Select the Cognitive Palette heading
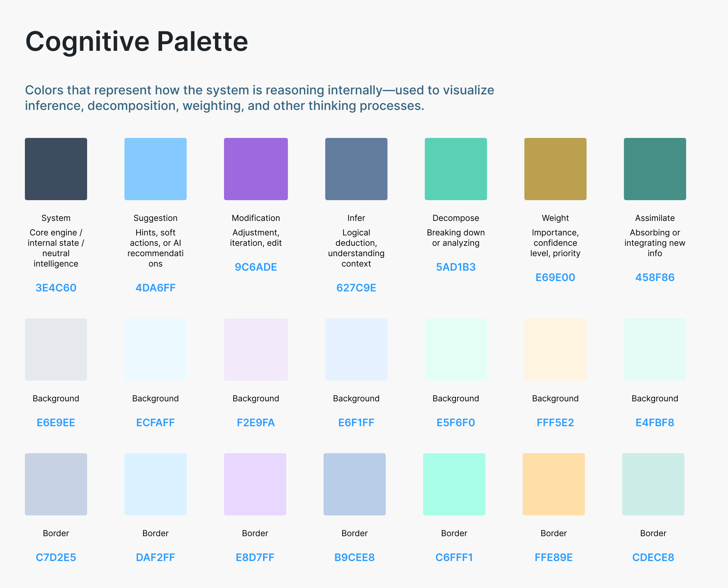This screenshot has height=588, width=728. (137, 41)
